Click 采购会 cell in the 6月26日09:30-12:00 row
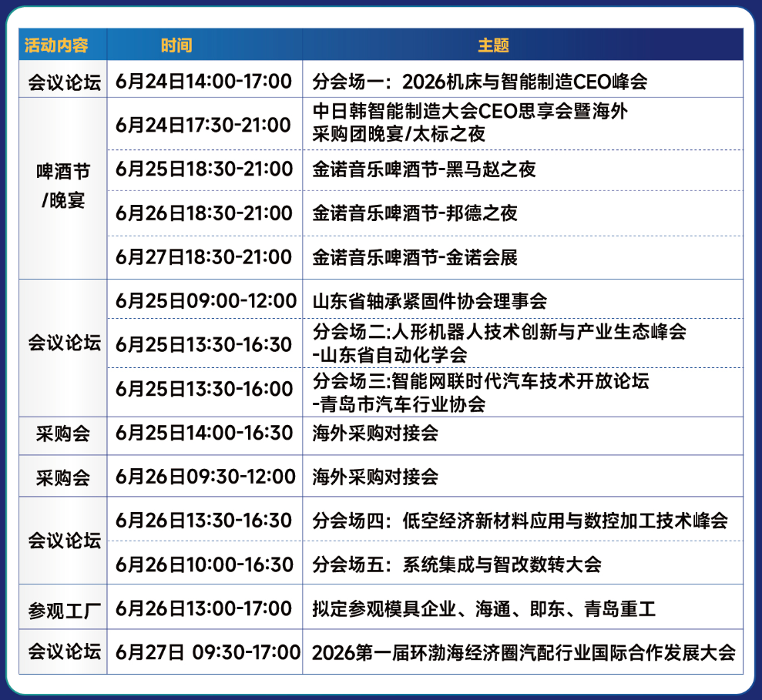Screen dimensions: 762x700 (62, 476)
